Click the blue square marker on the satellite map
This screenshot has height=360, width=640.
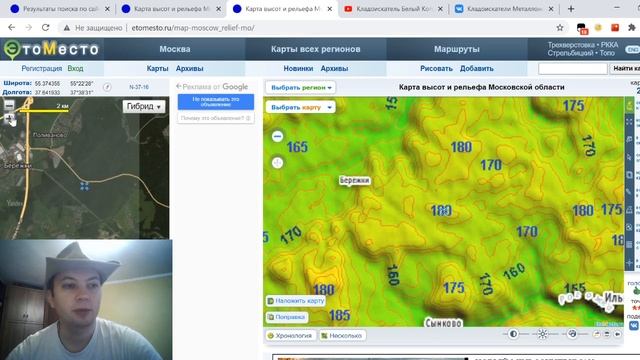(84, 186)
